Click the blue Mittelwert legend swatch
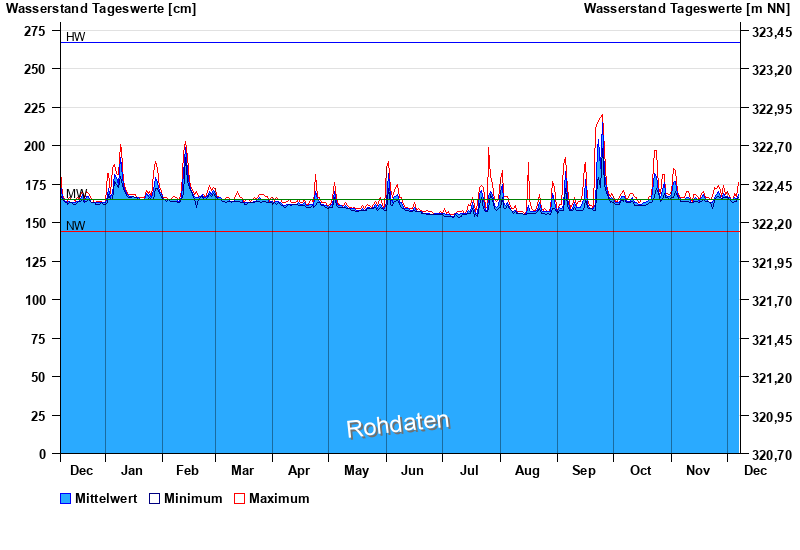Screen dimensions: 800x550 (66, 498)
